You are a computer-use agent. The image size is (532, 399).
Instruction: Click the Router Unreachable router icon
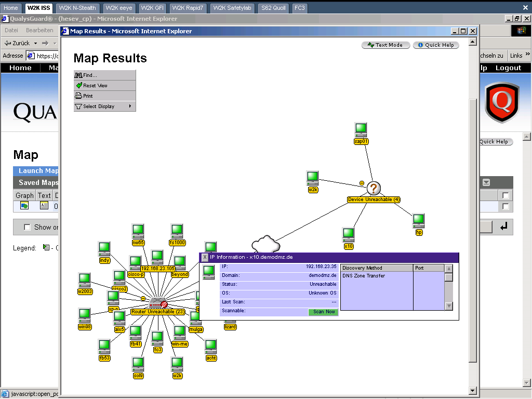[x=157, y=302]
